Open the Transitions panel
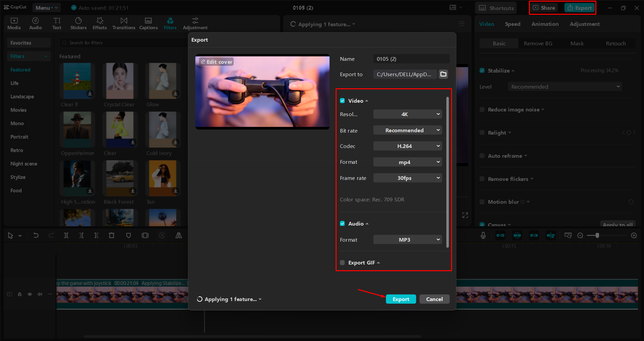The height and width of the screenshot is (341, 644). coord(123,23)
